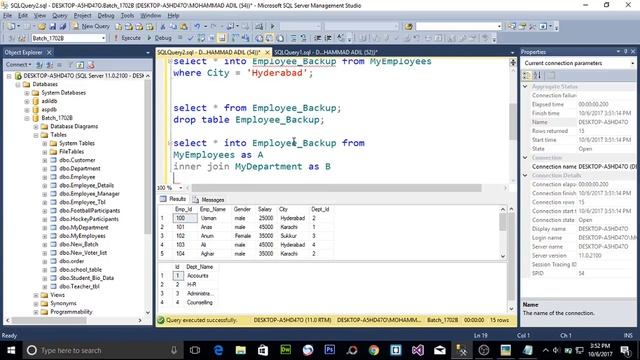This screenshot has width=640, height=360.
Task: Click Filter icon in Object Explorer toolbar
Action: pyautogui.click(x=70, y=65)
